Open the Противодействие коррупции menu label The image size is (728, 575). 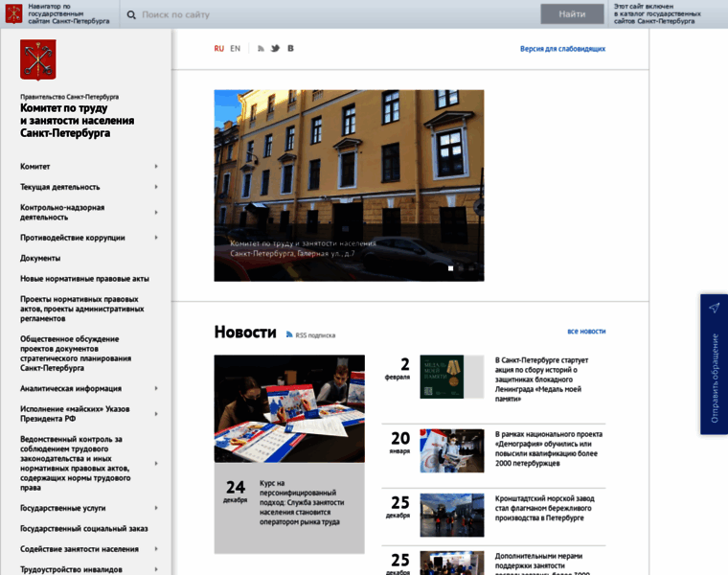73,238
